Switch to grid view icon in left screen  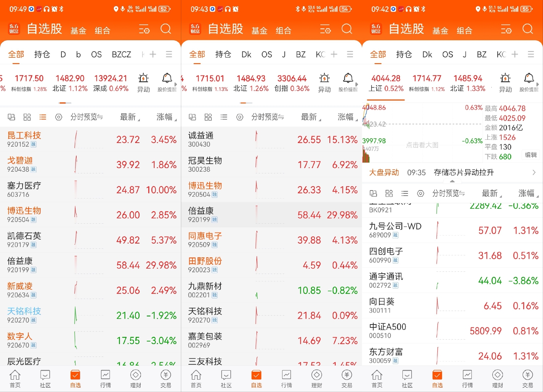(x=27, y=117)
